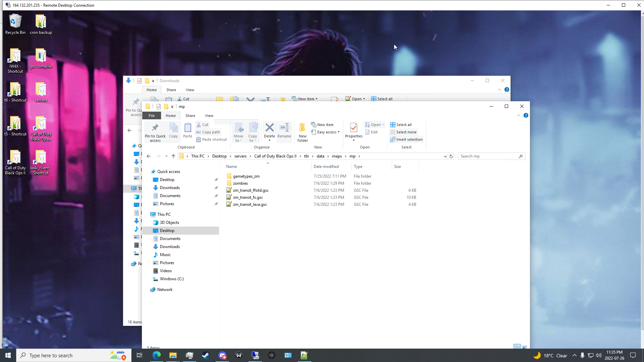Click the Search mp input field

[x=491, y=156]
